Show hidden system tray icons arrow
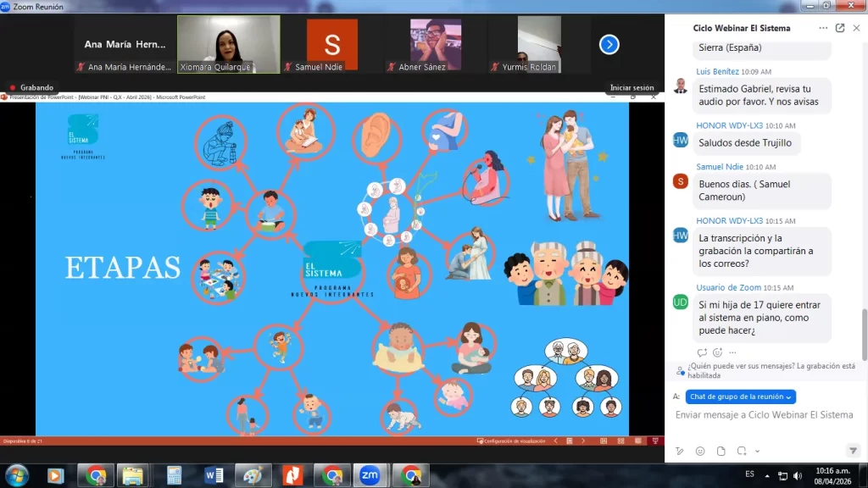The height and width of the screenshot is (488, 868). click(767, 475)
